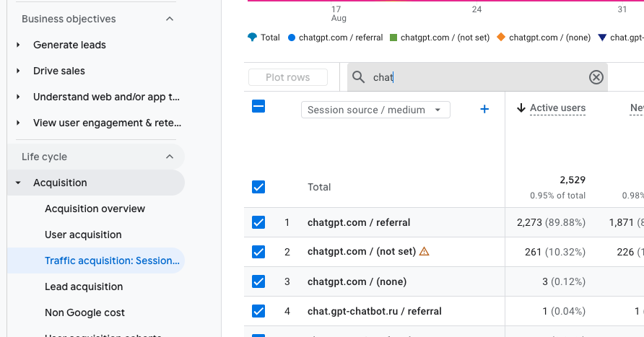Click the chatgpt.com / (none) row label
The image size is (644, 337).
(x=357, y=281)
